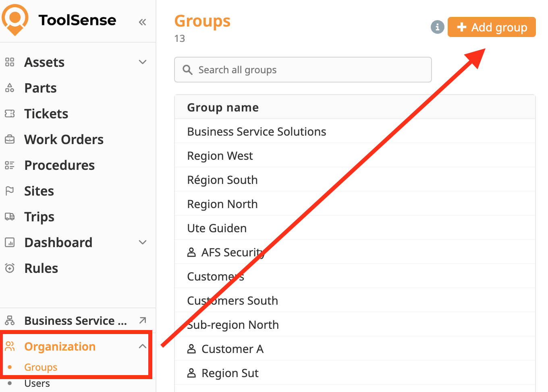
Task: Click the Search all groups field
Action: (303, 70)
